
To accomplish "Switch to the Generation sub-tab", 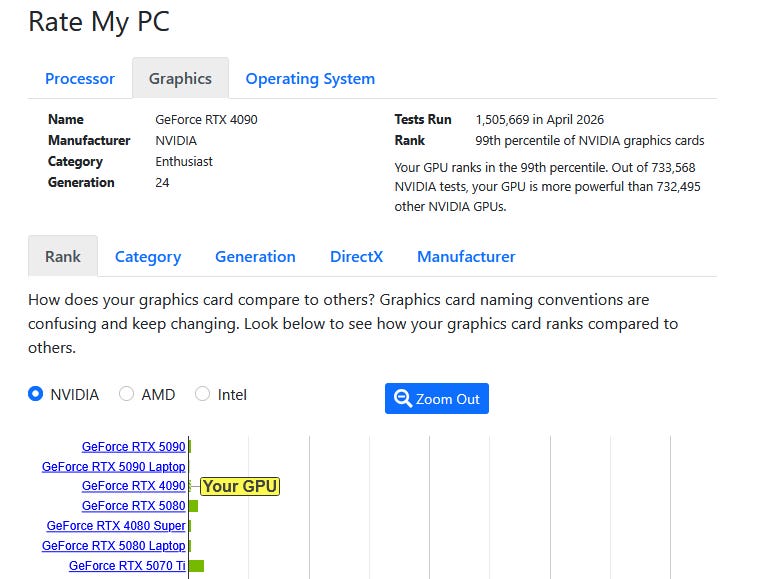I will coord(255,257).
